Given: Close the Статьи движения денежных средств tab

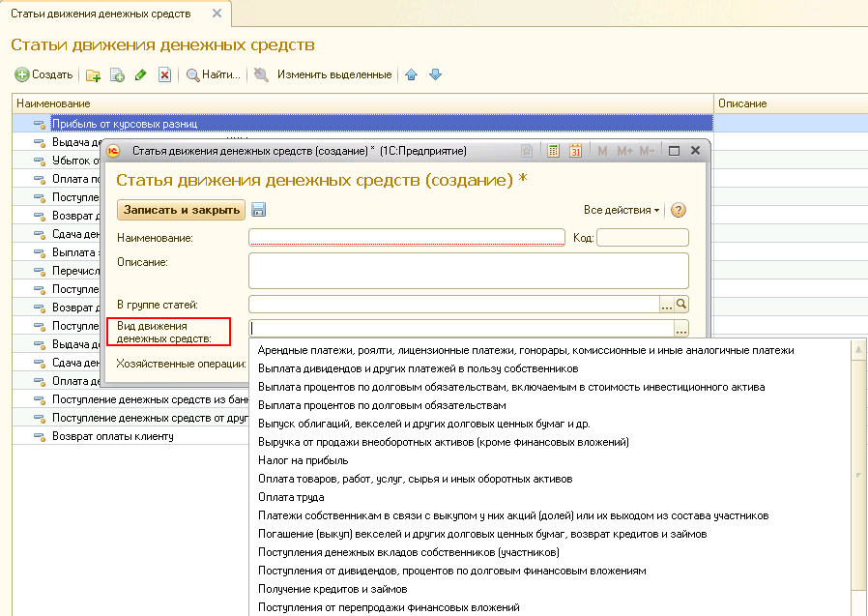Looking at the screenshot, I should pos(217,14).
